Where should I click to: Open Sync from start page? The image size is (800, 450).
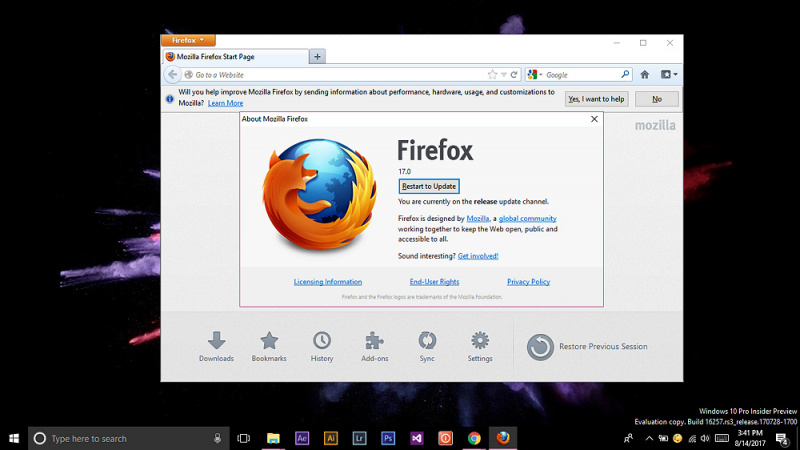point(427,346)
